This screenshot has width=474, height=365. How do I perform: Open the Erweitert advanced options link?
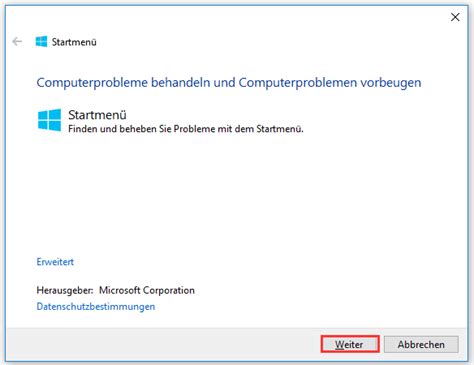pos(55,262)
